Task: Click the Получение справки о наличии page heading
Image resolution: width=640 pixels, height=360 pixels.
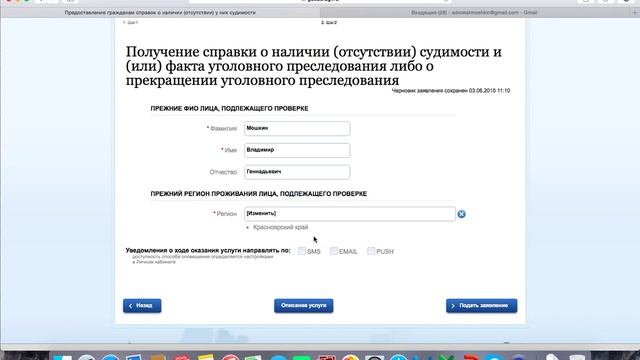Action: pyautogui.click(x=313, y=66)
